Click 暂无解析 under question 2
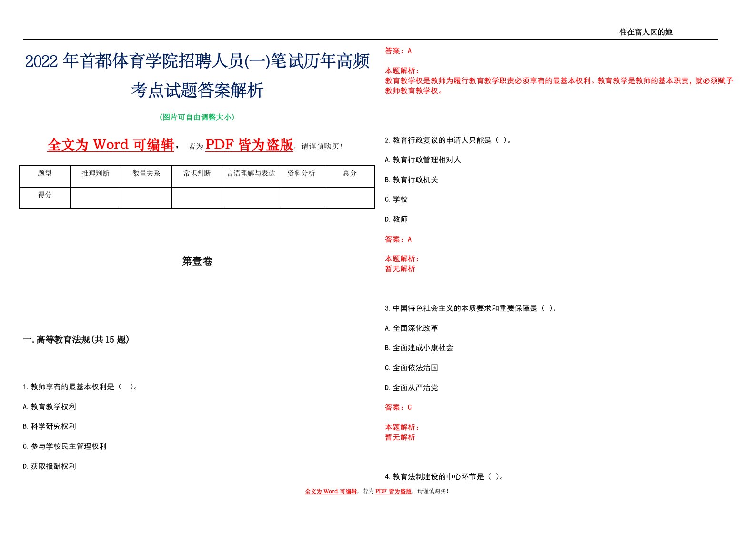The height and width of the screenshot is (534, 756). point(400,269)
